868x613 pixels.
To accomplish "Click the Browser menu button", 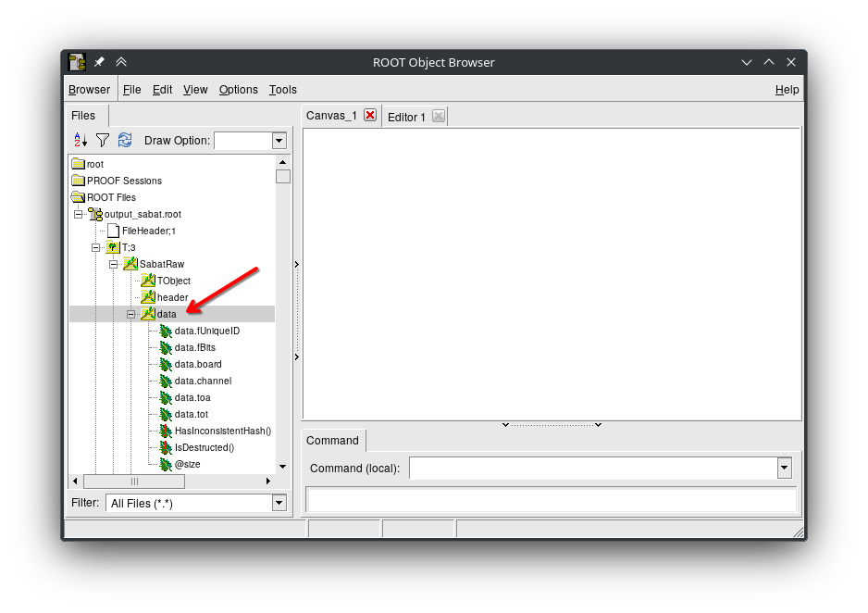I will click(89, 90).
